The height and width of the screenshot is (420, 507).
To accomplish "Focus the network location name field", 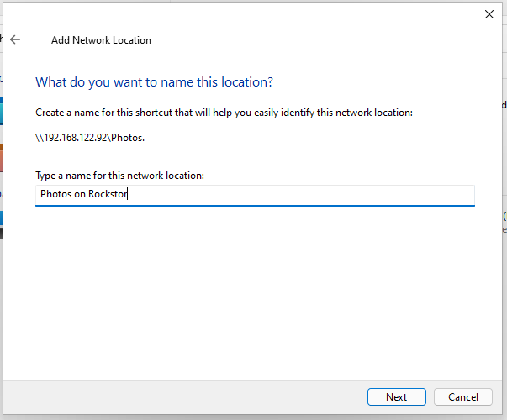I will click(255, 195).
